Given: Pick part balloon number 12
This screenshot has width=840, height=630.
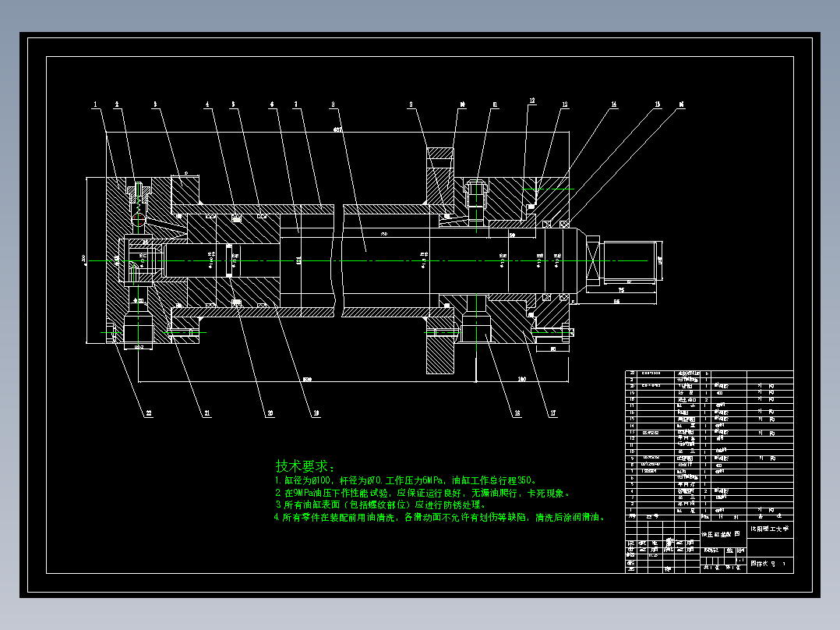Looking at the screenshot, I should coord(532,101).
